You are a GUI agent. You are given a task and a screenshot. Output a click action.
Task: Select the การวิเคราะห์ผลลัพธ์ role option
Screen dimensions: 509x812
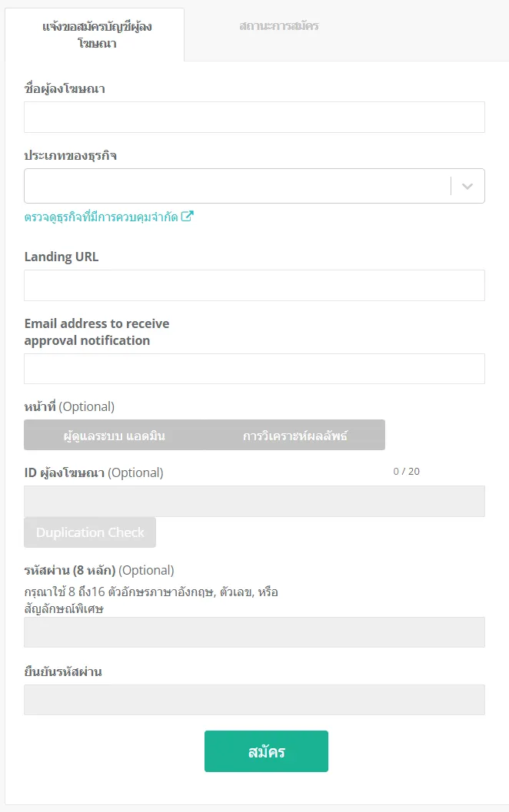click(295, 435)
